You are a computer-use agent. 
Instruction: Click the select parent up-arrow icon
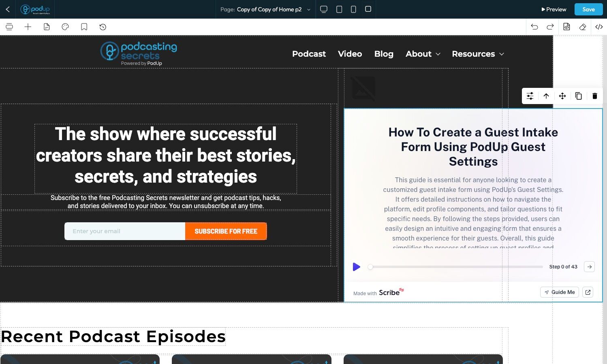(x=546, y=96)
